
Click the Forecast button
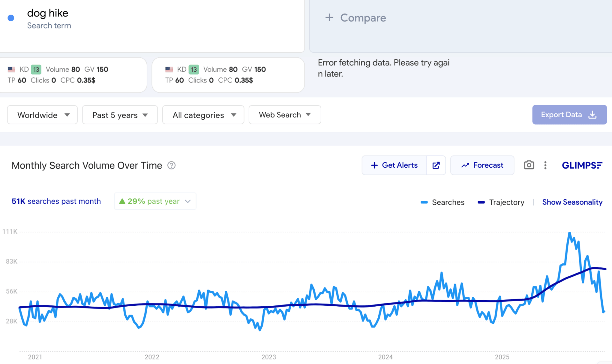tap(482, 165)
